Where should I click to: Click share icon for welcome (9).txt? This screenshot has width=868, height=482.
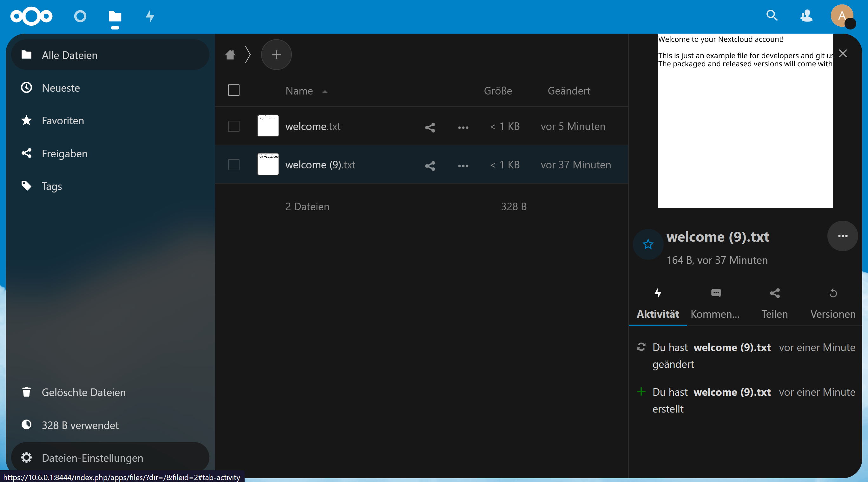coord(430,166)
